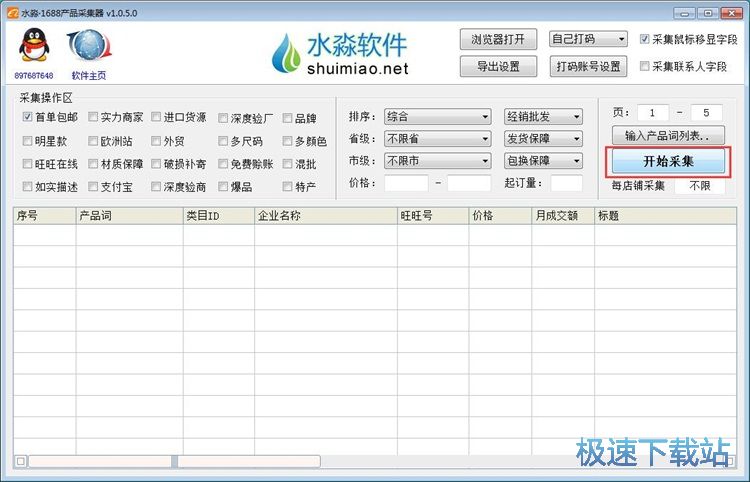Click the 起订量 input field
Screen dimensions: 750x482
[566, 183]
